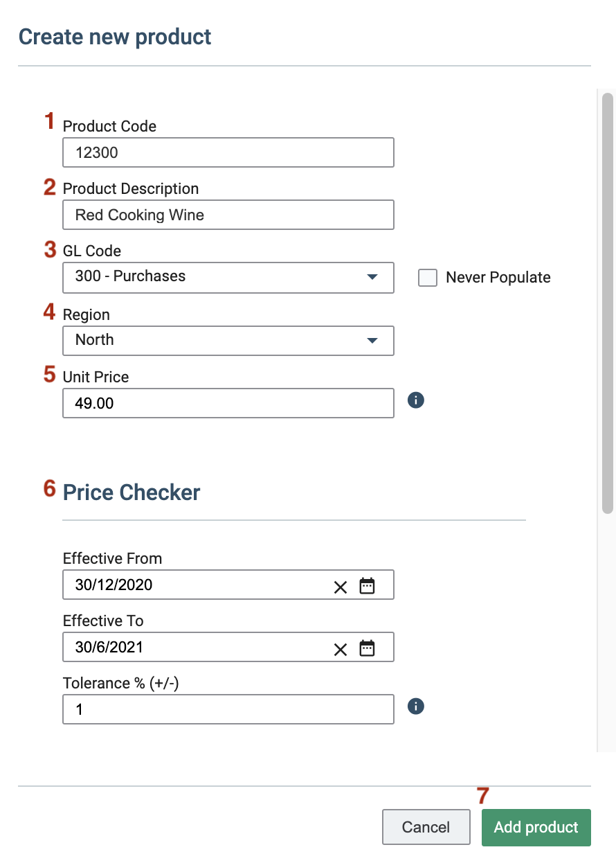Click the Unit Price info icon
Viewport: 616px width, 863px height.
pos(415,400)
